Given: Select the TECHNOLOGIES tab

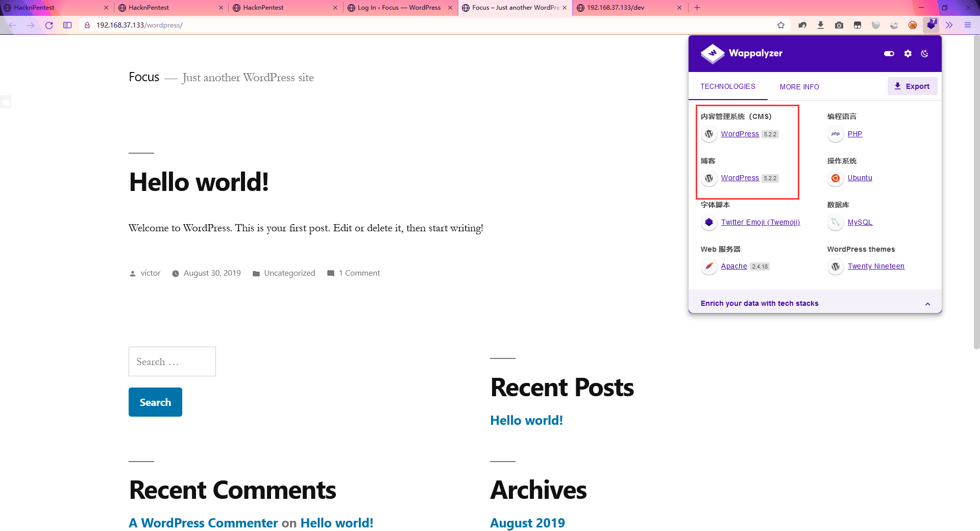Looking at the screenshot, I should 728,86.
